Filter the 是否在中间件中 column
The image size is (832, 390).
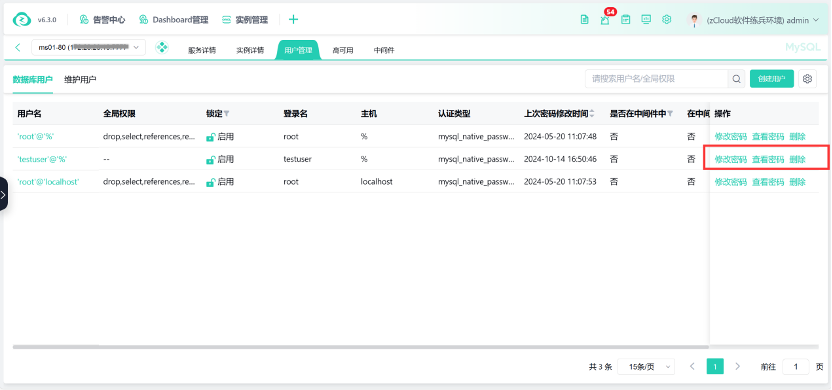(670, 114)
